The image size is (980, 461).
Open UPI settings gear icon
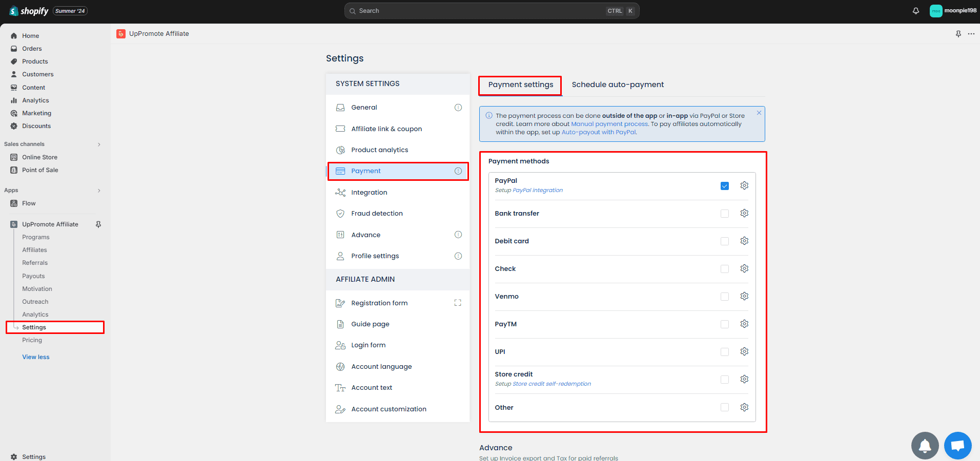(x=744, y=351)
